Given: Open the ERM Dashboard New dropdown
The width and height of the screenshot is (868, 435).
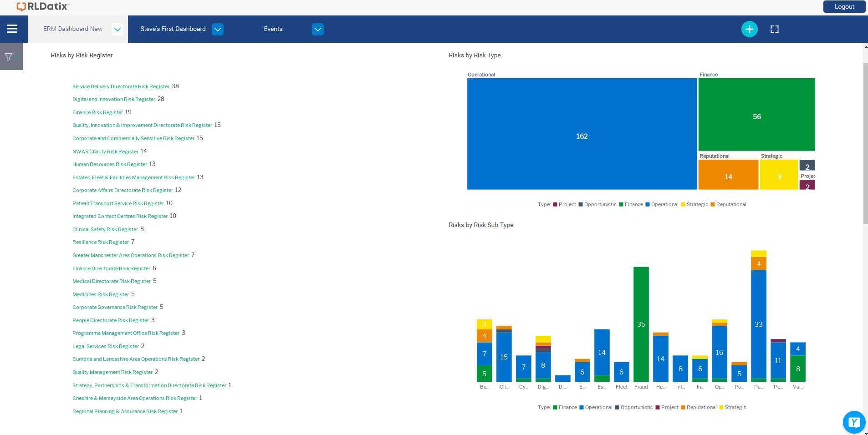Looking at the screenshot, I should (x=117, y=29).
